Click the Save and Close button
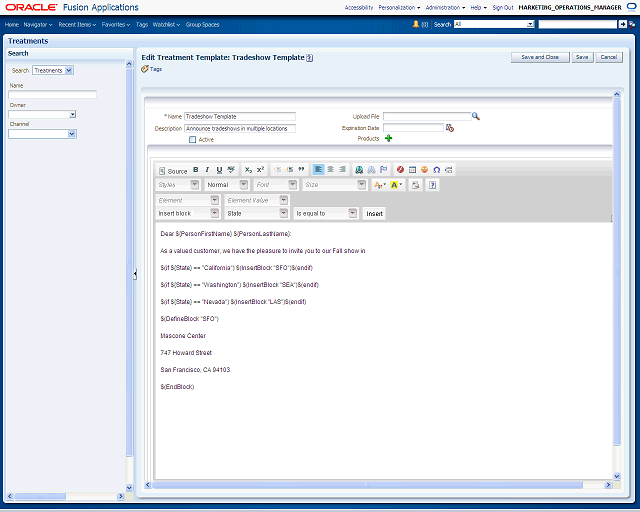The height and width of the screenshot is (512, 640). [540, 57]
